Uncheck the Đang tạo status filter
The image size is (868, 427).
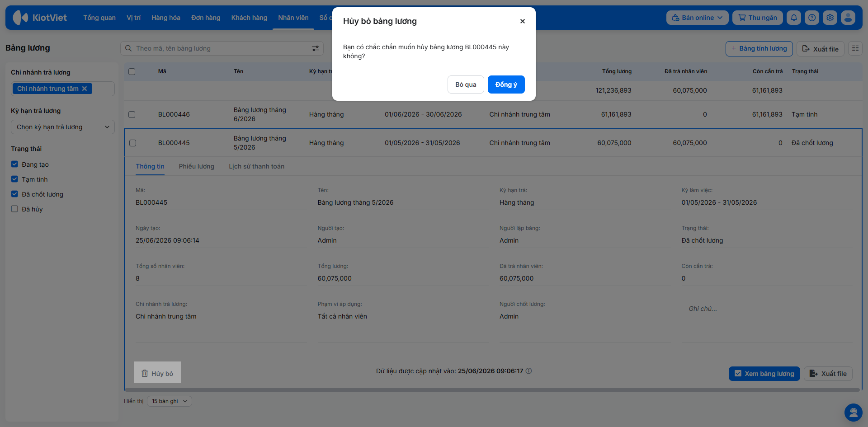[14, 164]
